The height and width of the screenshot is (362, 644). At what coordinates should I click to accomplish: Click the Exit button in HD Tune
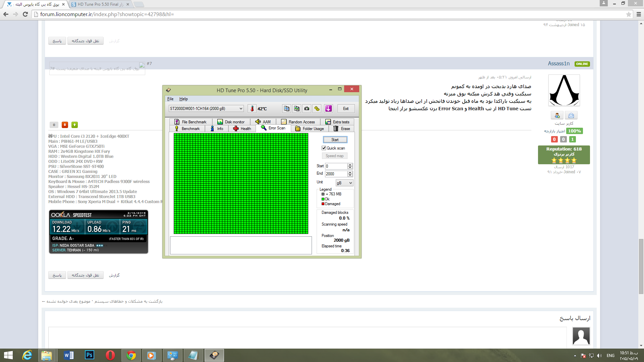click(345, 109)
